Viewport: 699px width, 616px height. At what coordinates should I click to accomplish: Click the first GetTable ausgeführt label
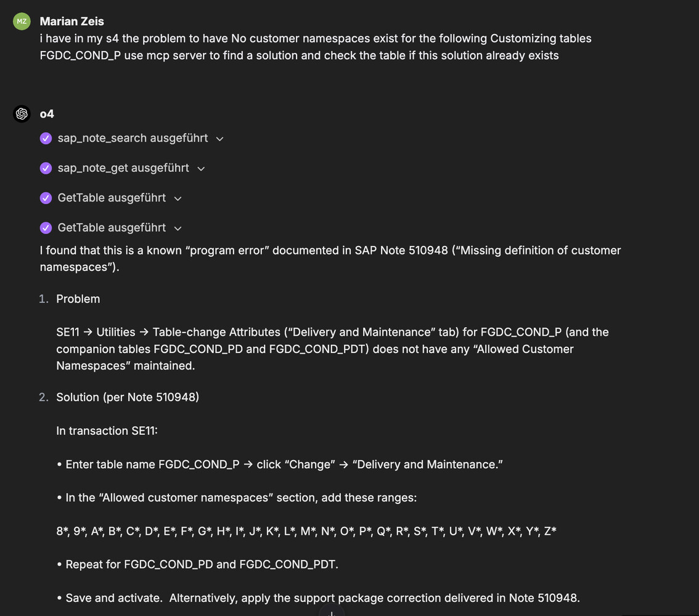pos(112,198)
